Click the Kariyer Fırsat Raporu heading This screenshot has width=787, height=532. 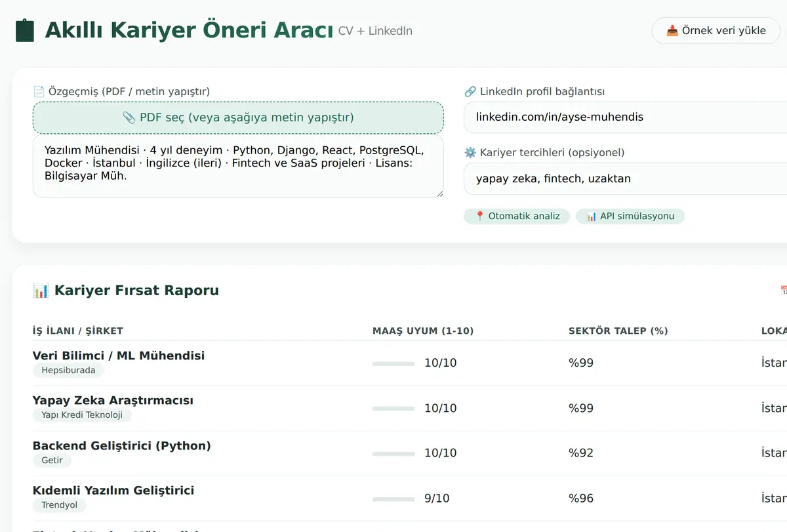[x=136, y=291]
